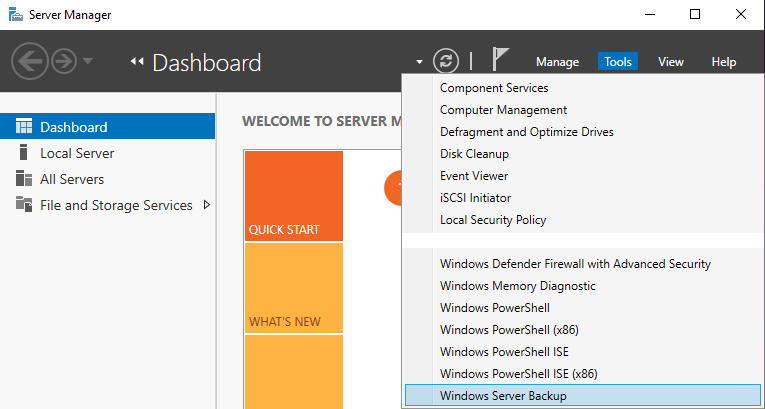
Task: Open the Help menu
Action: click(x=723, y=62)
